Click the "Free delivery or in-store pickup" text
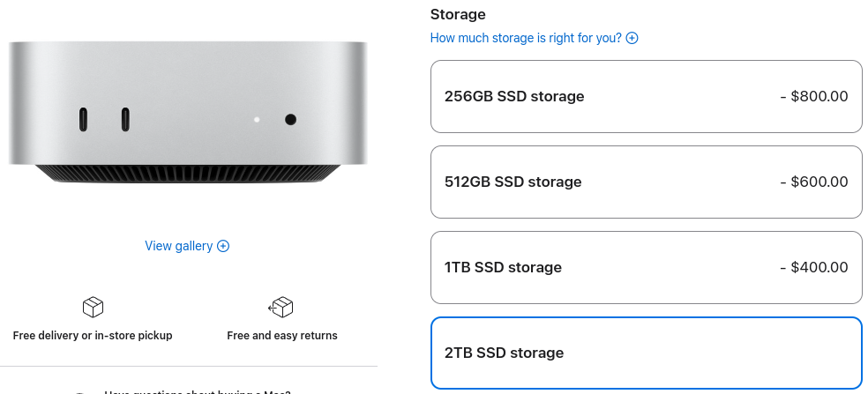 point(93,336)
